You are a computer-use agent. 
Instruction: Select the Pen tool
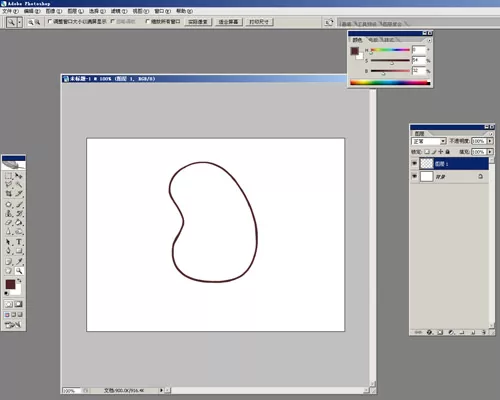tap(8, 251)
